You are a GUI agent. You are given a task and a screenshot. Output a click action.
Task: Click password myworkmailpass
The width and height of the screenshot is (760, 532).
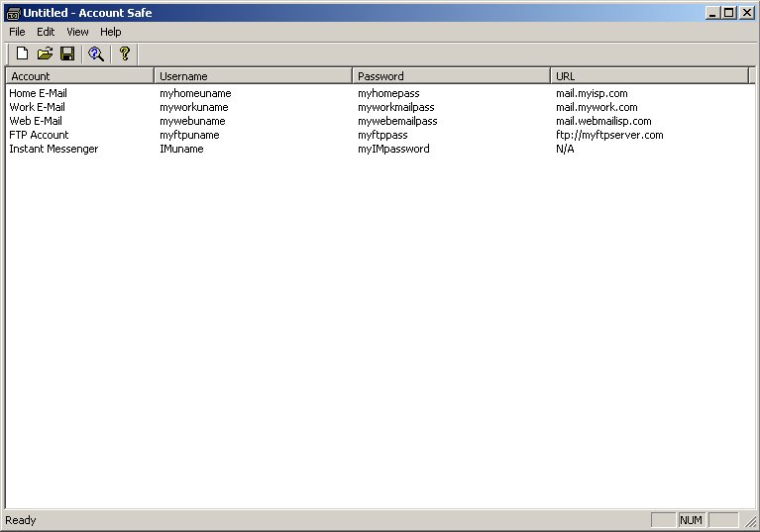tap(396, 107)
